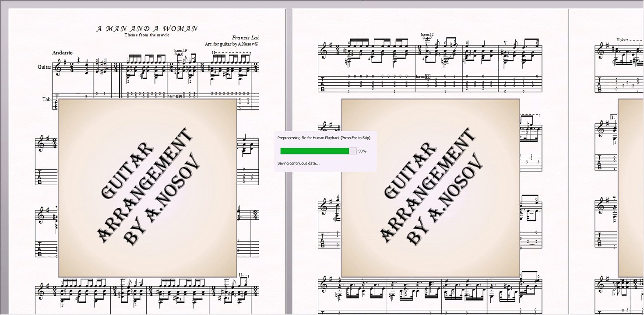Screen dimensions: 644x315
Task: Select the composer name "Francis Lai"
Action: click(245, 38)
